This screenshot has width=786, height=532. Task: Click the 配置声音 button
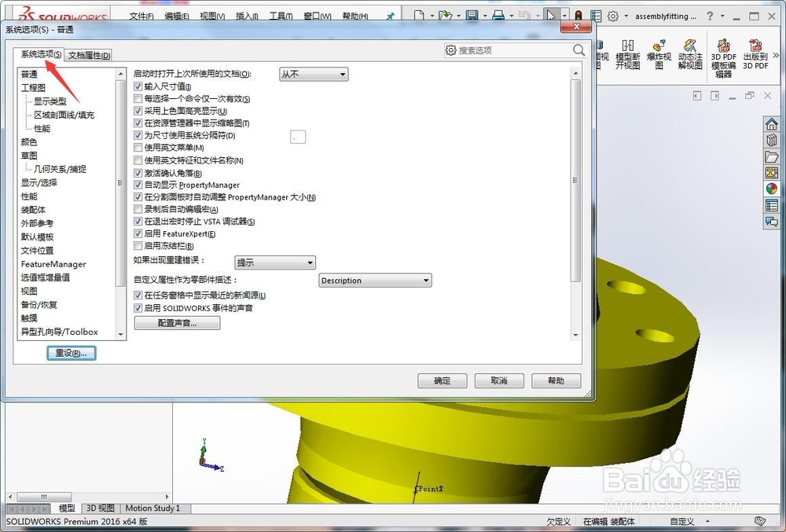pos(177,323)
